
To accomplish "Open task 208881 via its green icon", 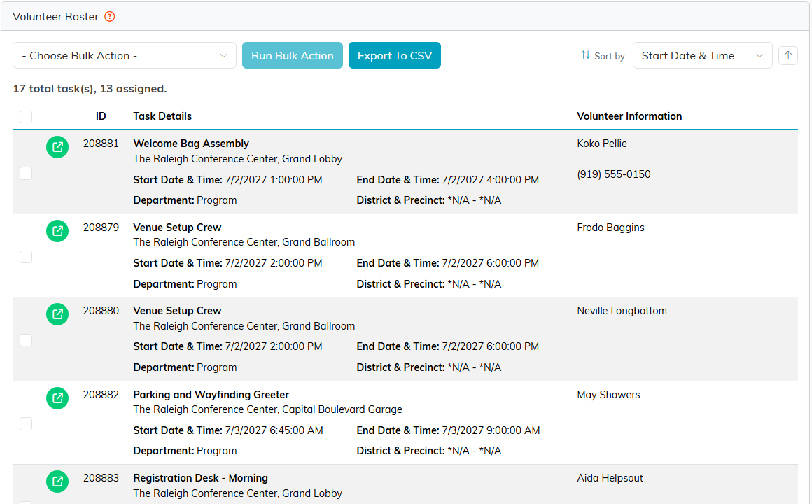I will 57,147.
